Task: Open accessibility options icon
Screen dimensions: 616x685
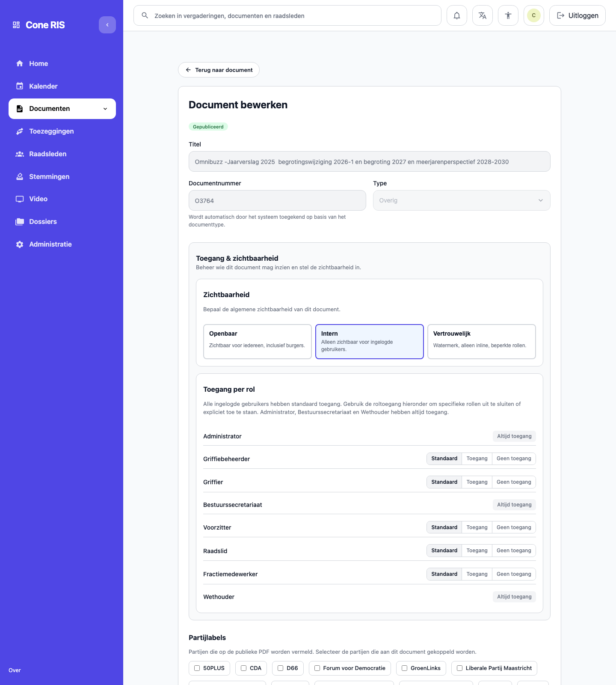Action: [x=508, y=15]
